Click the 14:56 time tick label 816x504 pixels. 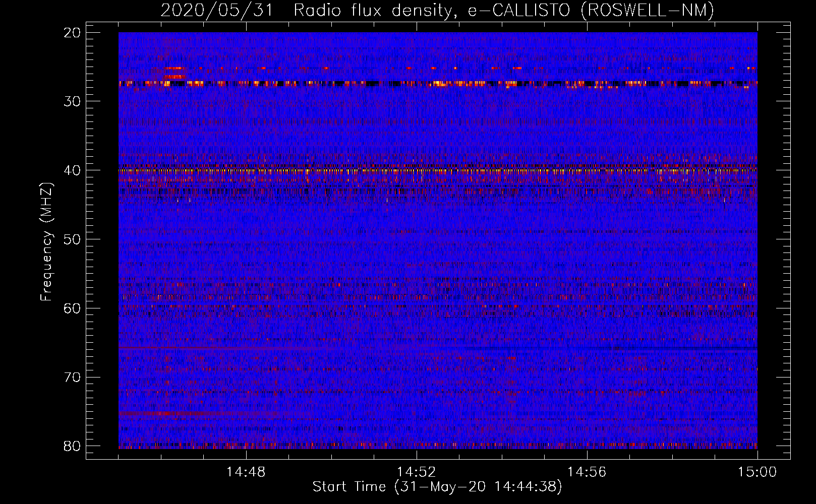click(x=587, y=472)
